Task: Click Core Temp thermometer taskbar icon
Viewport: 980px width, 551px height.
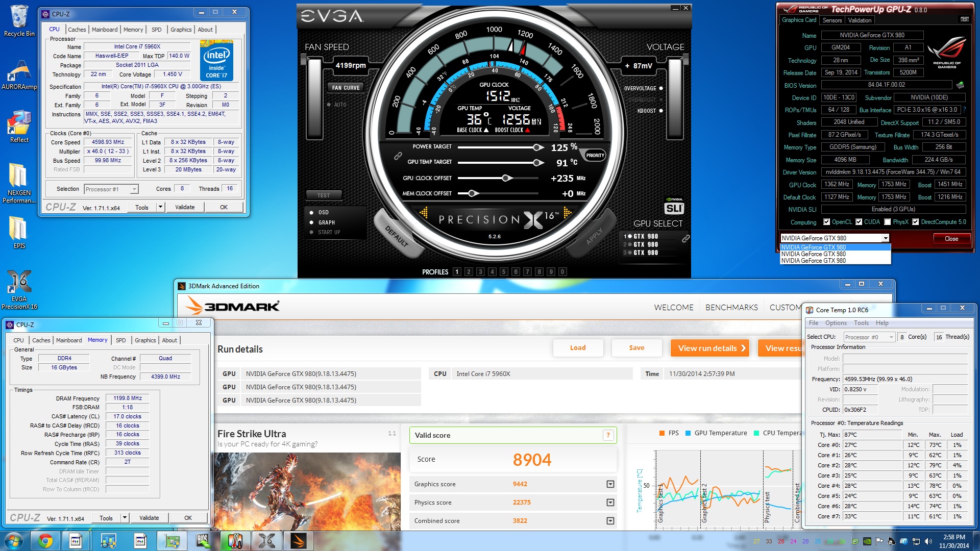Action: pos(235,541)
